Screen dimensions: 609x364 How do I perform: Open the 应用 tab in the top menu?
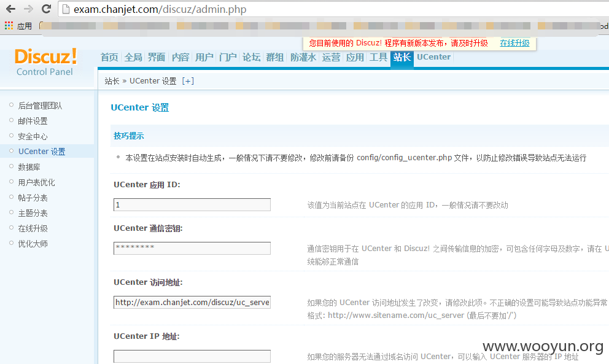coord(355,58)
